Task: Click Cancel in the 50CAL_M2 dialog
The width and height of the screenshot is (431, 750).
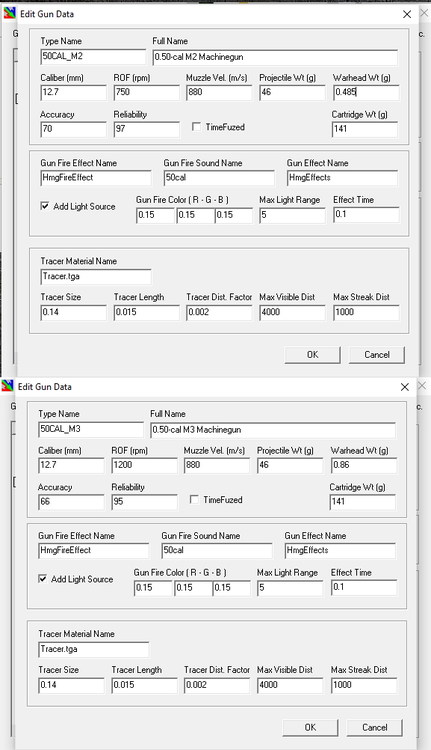Action: [377, 354]
